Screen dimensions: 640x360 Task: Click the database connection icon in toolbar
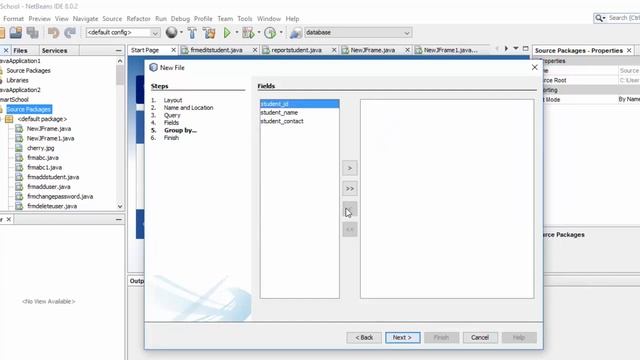coord(296,33)
